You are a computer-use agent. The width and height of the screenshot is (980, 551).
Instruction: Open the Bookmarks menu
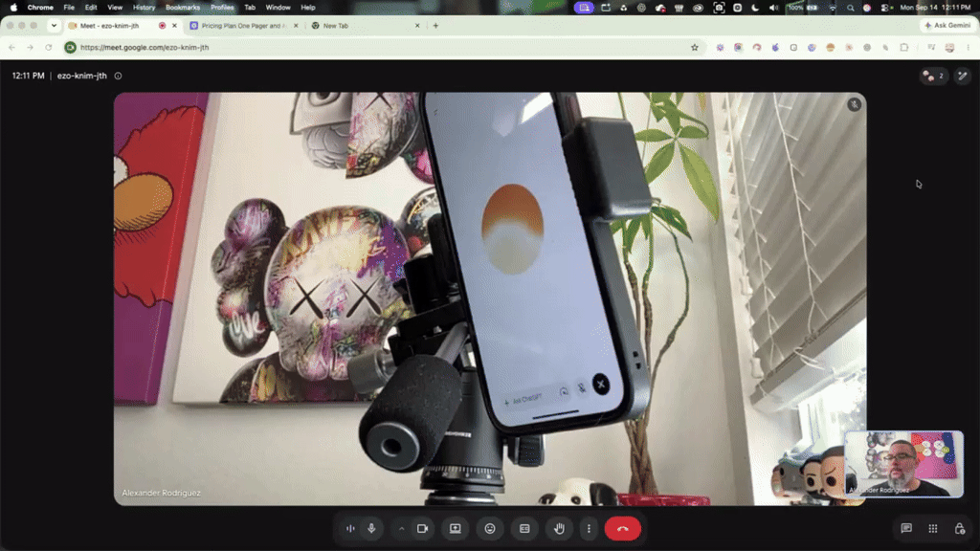pyautogui.click(x=183, y=8)
